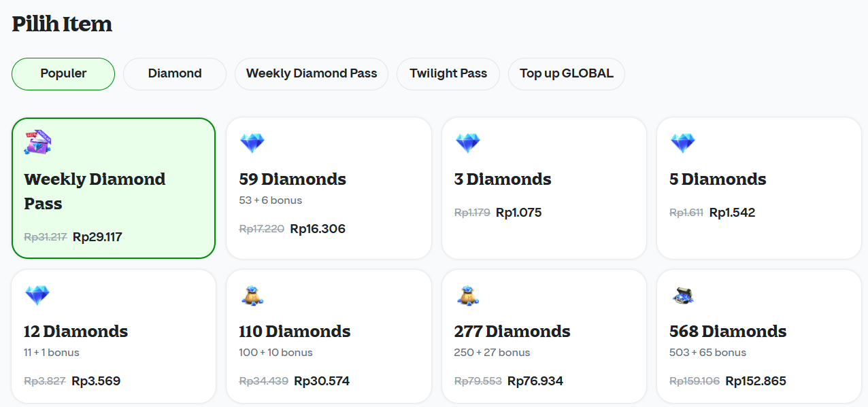Click the pouch icon on 110 Diamonds card

pos(252,295)
